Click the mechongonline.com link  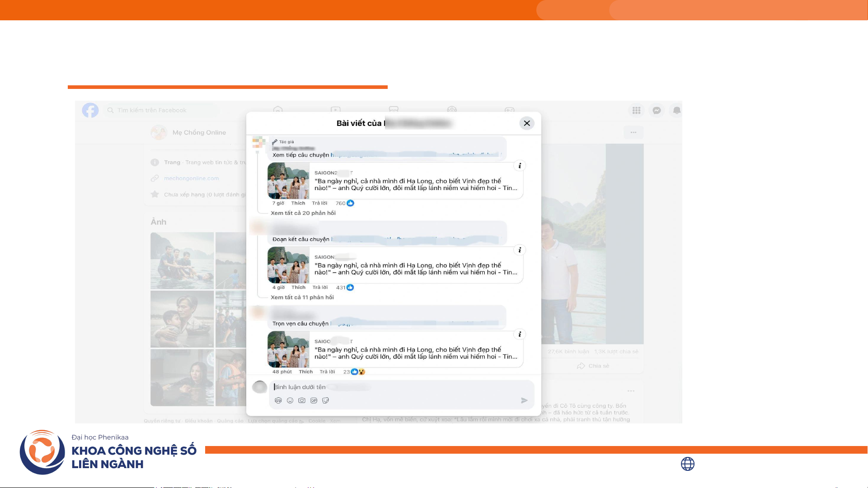(191, 178)
